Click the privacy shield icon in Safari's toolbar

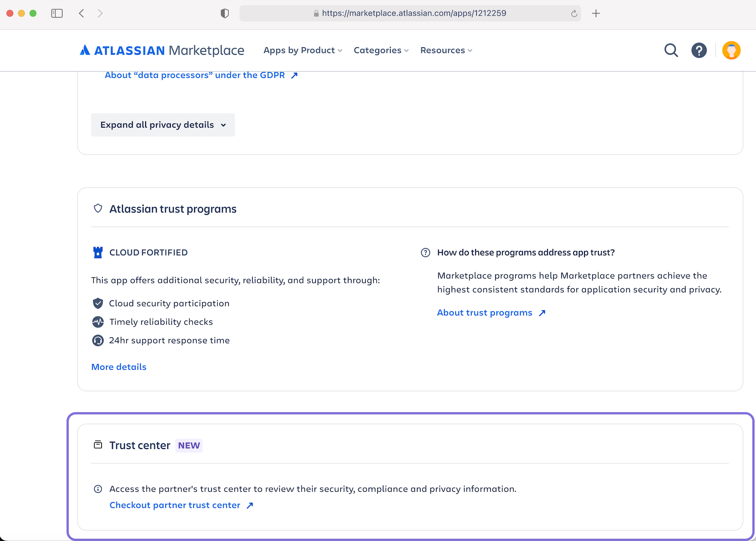(x=224, y=13)
